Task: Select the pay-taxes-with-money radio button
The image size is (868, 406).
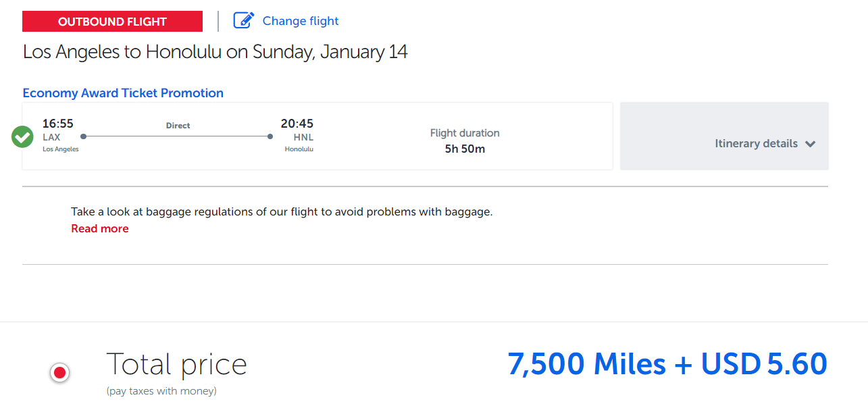Action: pos(59,372)
